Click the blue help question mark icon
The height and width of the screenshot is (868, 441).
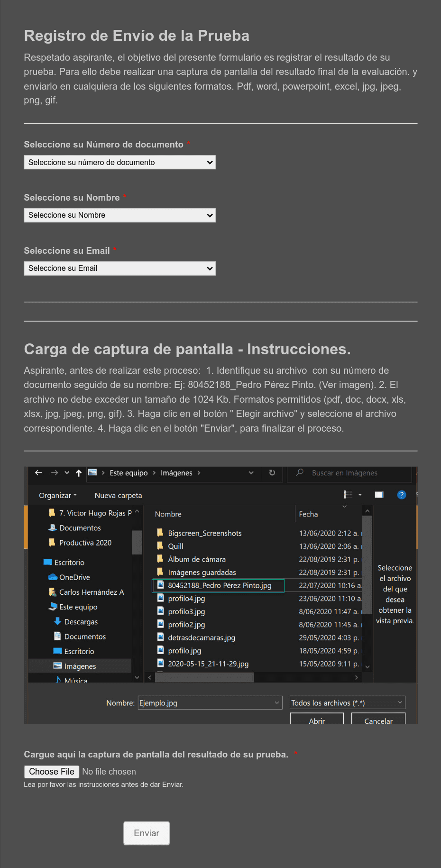(x=402, y=495)
